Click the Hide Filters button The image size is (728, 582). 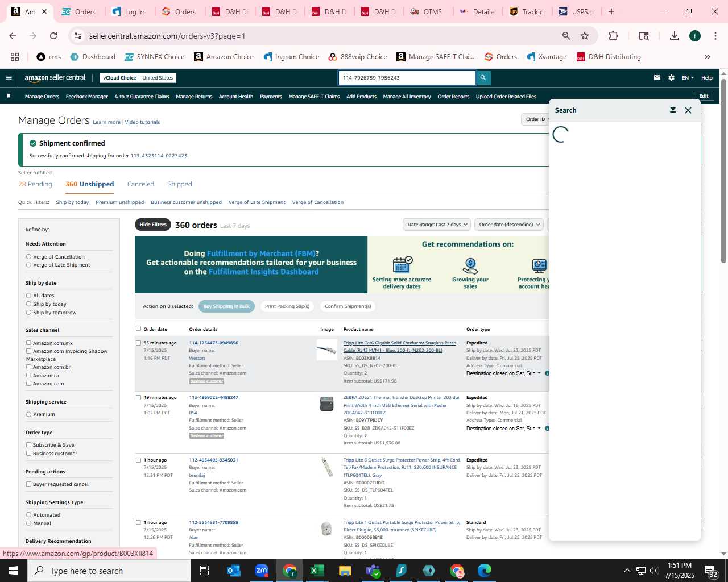(153, 225)
